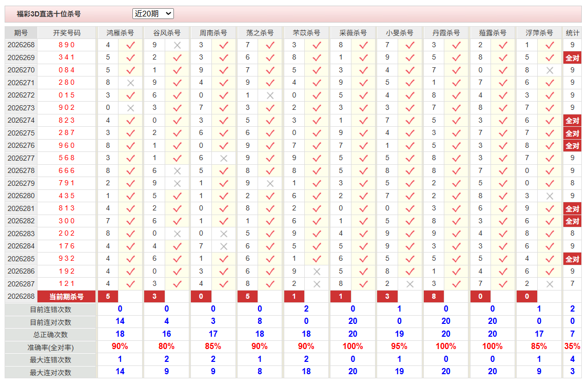This screenshot has height=386, width=588.
Task: Click period number 2026268
Action: click(x=21, y=45)
